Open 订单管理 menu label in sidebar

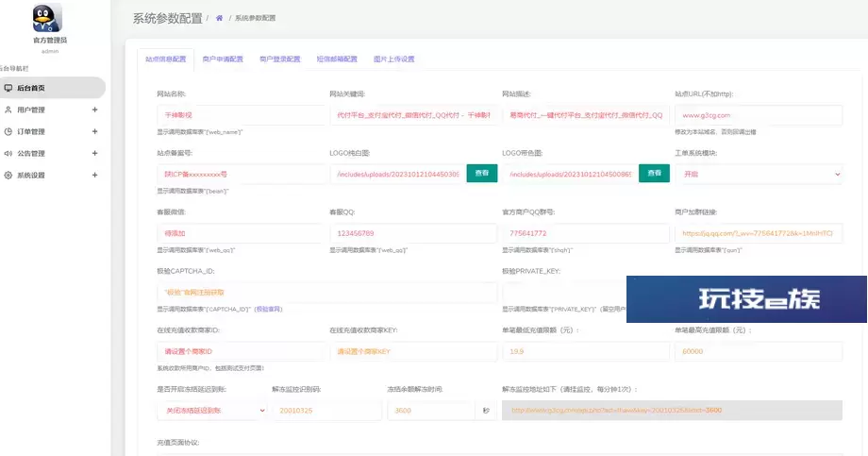coord(31,131)
